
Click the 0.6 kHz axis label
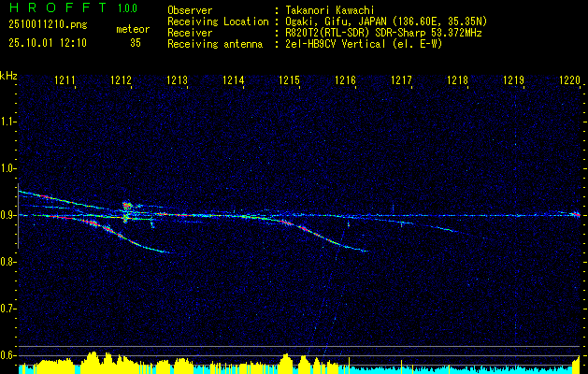pyautogui.click(x=7, y=355)
